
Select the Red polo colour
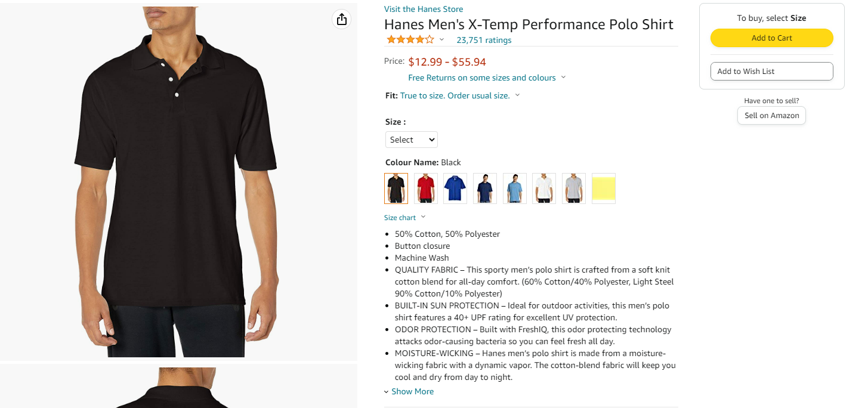click(425, 188)
